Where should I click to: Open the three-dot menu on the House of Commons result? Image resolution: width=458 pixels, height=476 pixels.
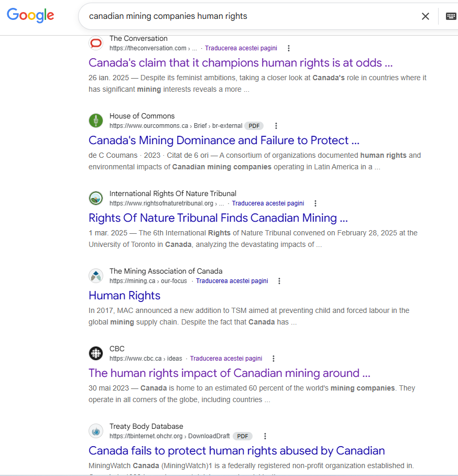(x=276, y=125)
